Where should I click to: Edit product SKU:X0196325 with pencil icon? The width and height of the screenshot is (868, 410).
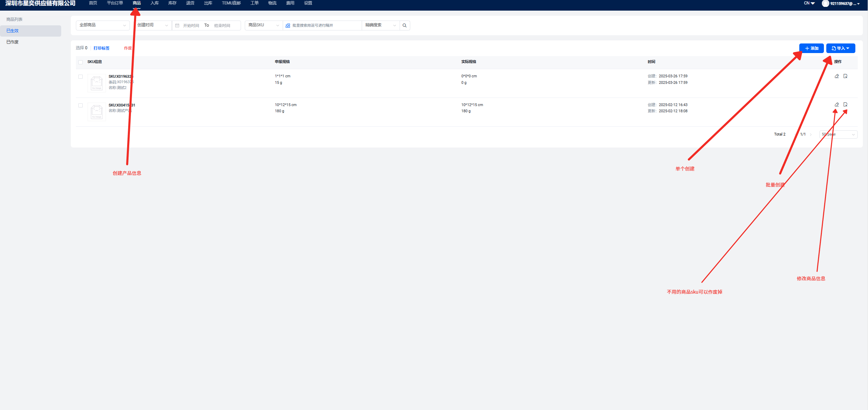(837, 76)
